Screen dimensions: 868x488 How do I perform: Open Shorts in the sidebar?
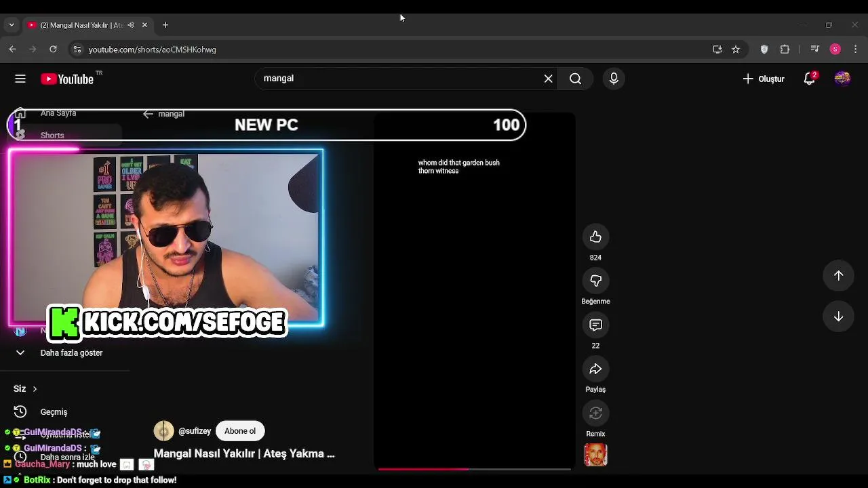64,135
